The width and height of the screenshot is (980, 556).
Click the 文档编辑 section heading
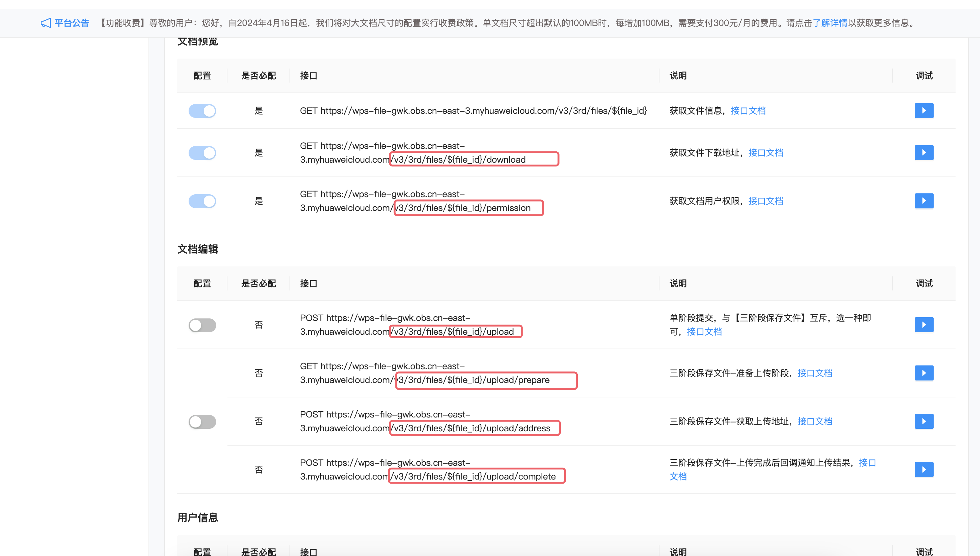198,249
